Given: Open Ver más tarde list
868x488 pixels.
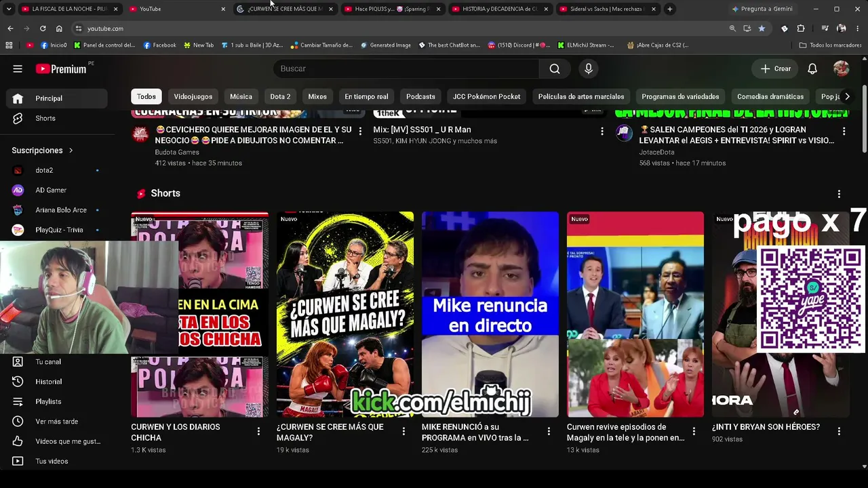Looking at the screenshot, I should click(57, 422).
